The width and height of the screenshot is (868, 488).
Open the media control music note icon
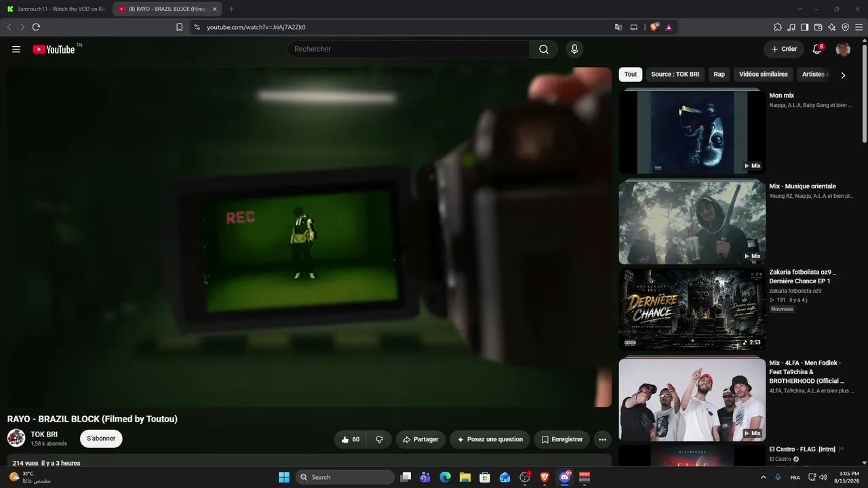pyautogui.click(x=791, y=27)
